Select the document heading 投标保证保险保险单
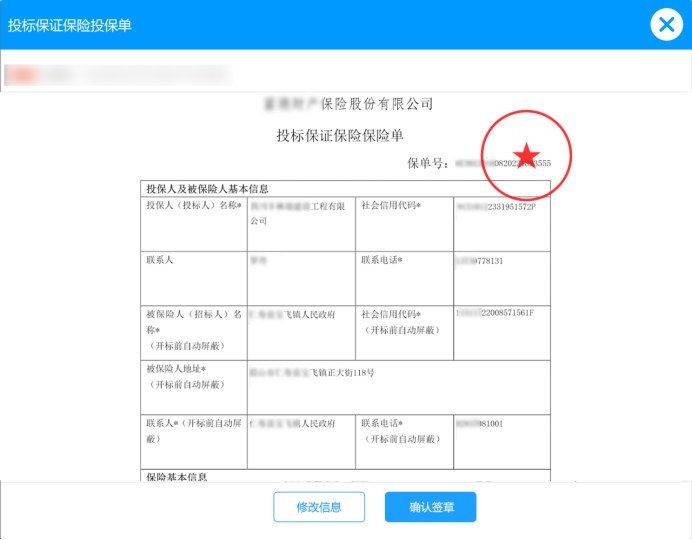Viewport: 692px width, 540px height. coord(340,135)
